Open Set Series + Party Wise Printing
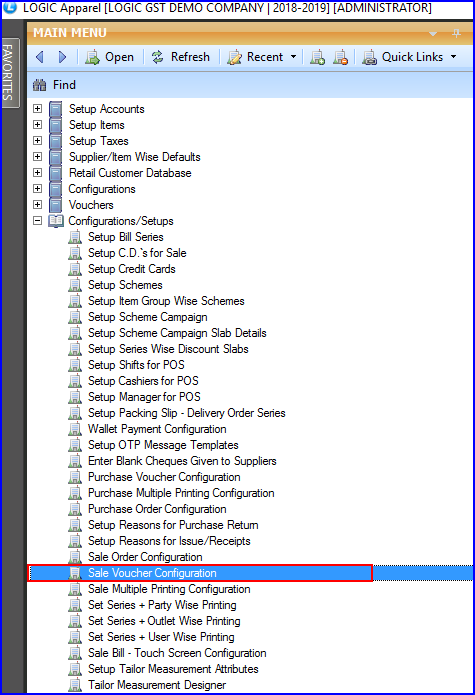 tap(162, 605)
